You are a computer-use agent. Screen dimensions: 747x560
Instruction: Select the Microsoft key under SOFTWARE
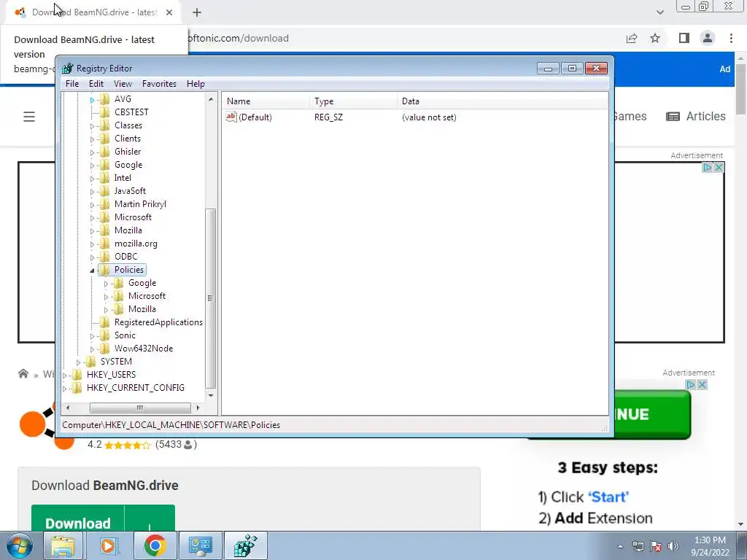pyautogui.click(x=133, y=217)
